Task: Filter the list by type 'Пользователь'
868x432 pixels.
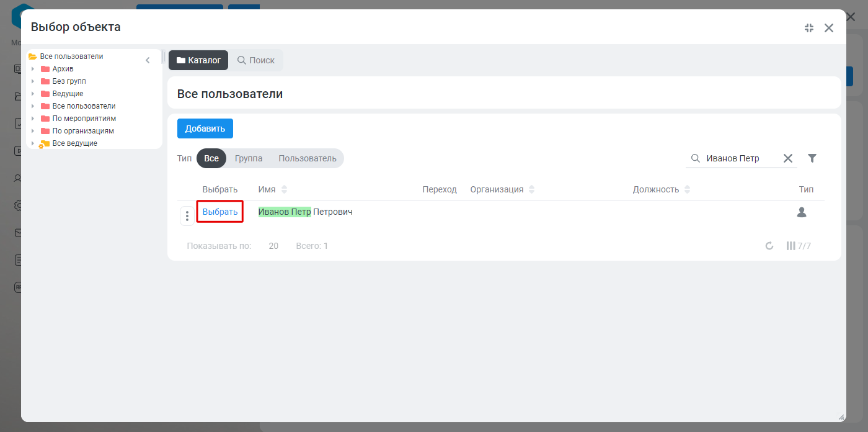Action: coord(308,158)
